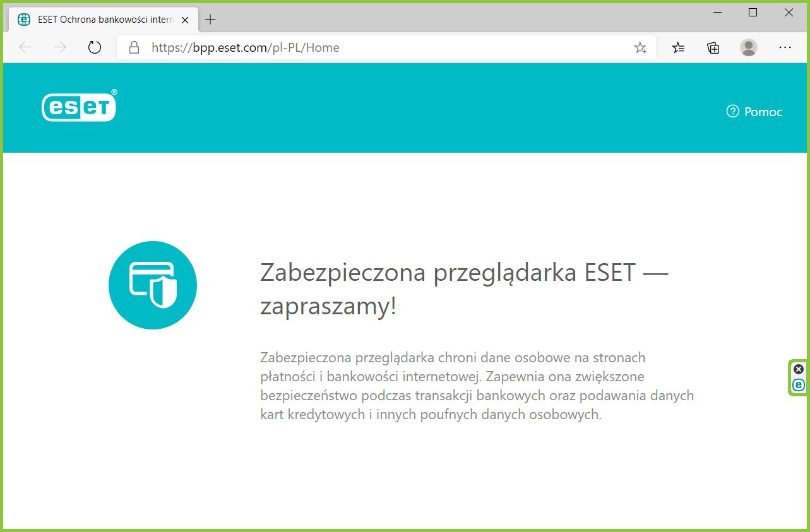Screen dimensions: 810x532
Task: Close the ESET Ochrona bankowości tab
Action: click(184, 20)
